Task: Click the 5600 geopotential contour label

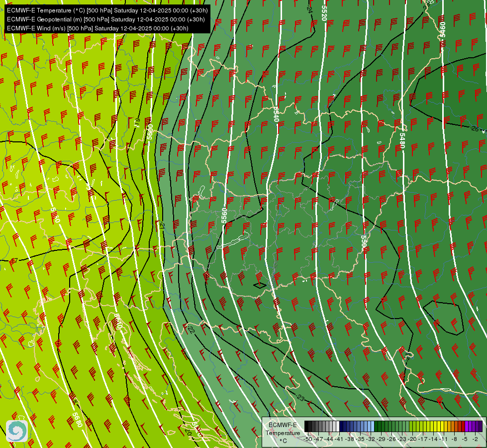Action: (150, 132)
